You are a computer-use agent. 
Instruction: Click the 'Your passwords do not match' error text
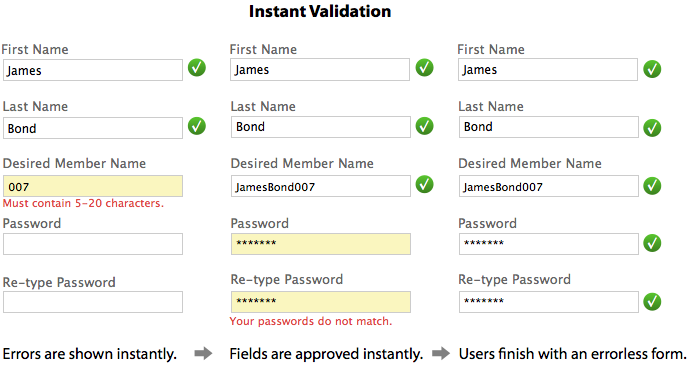[x=311, y=321]
